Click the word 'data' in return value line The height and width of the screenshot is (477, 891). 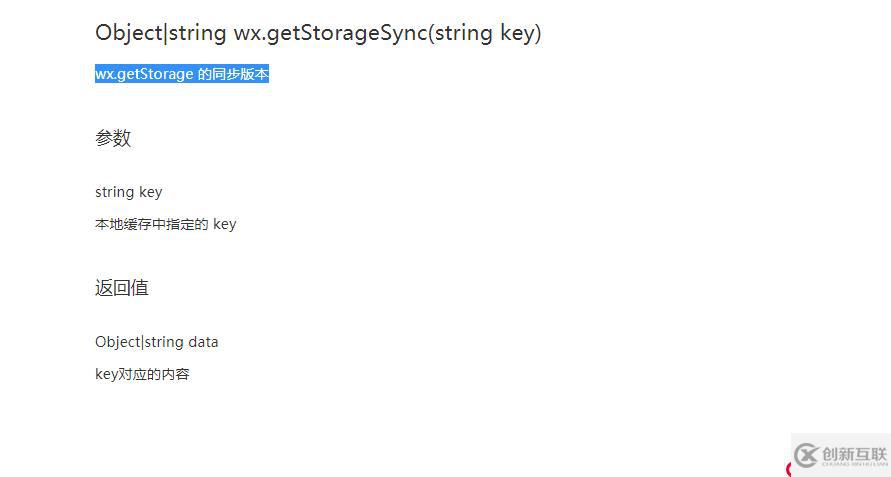203,342
